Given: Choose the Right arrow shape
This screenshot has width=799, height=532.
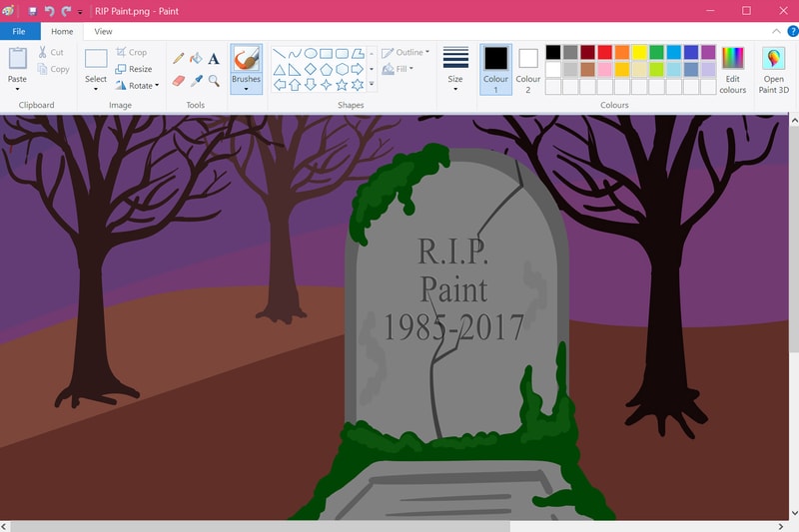Looking at the screenshot, I should pyautogui.click(x=358, y=69).
